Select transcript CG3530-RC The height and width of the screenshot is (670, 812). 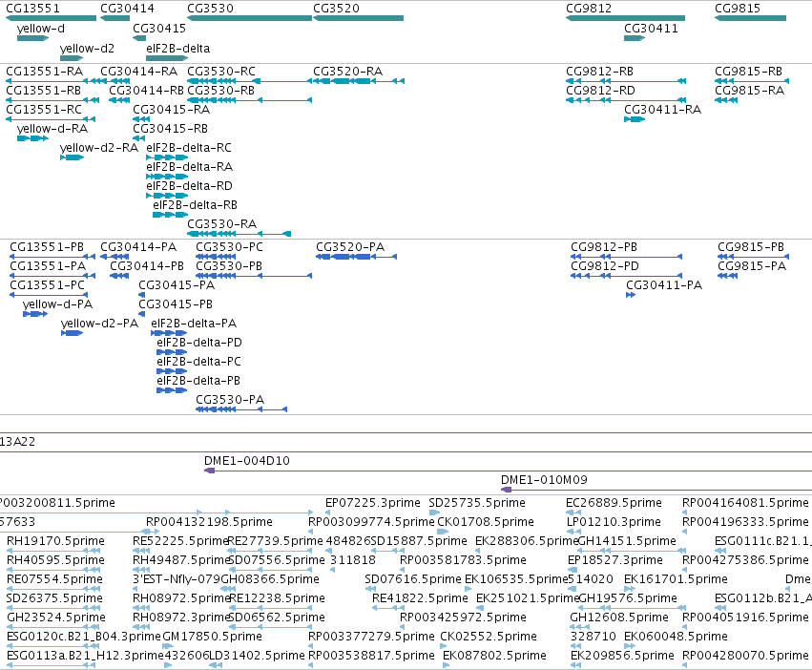(250, 81)
